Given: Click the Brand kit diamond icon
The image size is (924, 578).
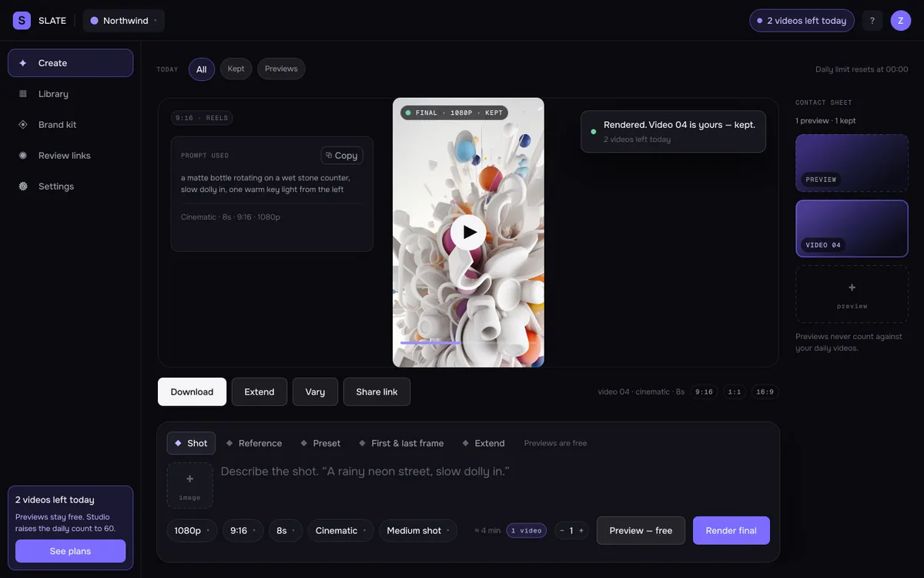Looking at the screenshot, I should point(23,125).
